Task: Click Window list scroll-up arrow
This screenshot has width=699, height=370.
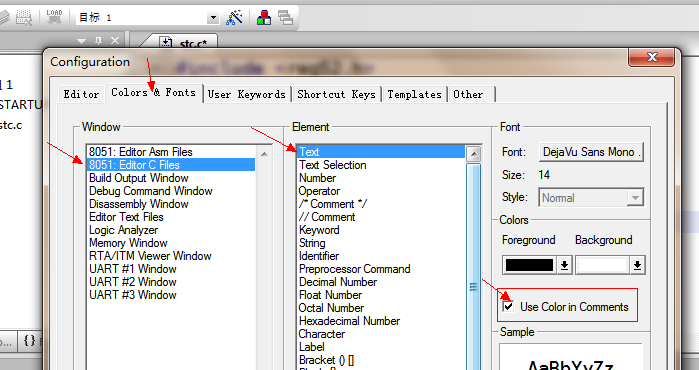Action: pos(264,154)
